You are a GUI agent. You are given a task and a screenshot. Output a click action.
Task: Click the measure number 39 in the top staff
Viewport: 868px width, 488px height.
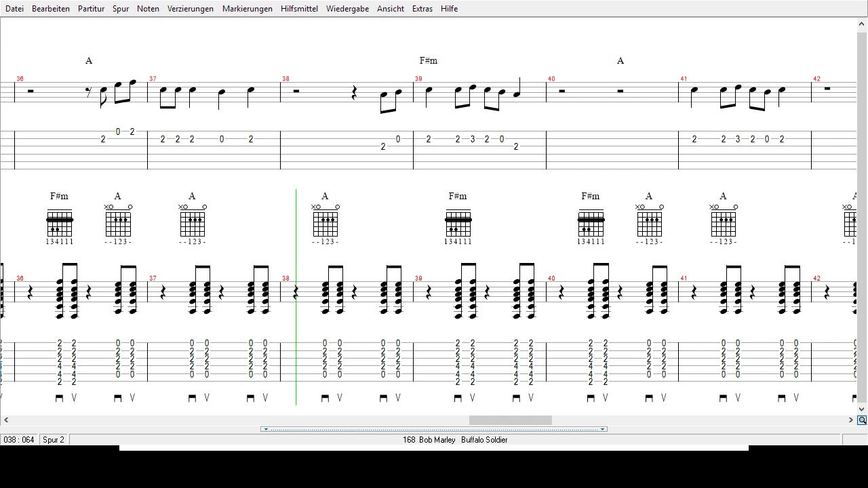click(419, 79)
